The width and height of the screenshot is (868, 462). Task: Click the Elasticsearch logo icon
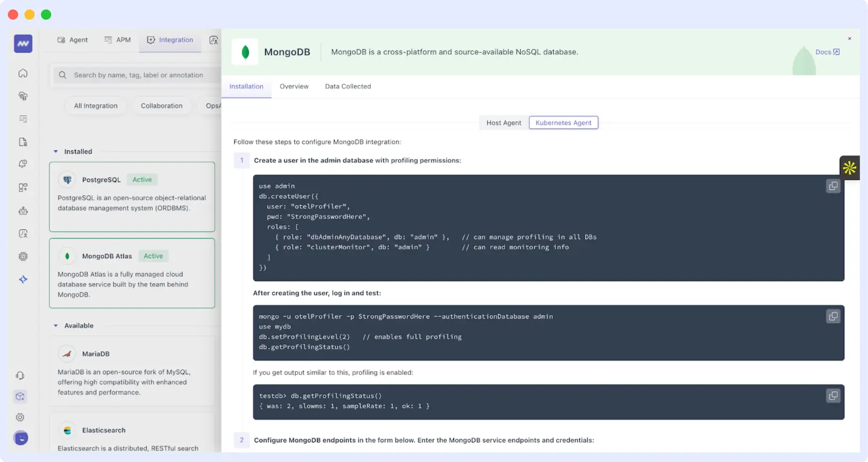point(67,430)
